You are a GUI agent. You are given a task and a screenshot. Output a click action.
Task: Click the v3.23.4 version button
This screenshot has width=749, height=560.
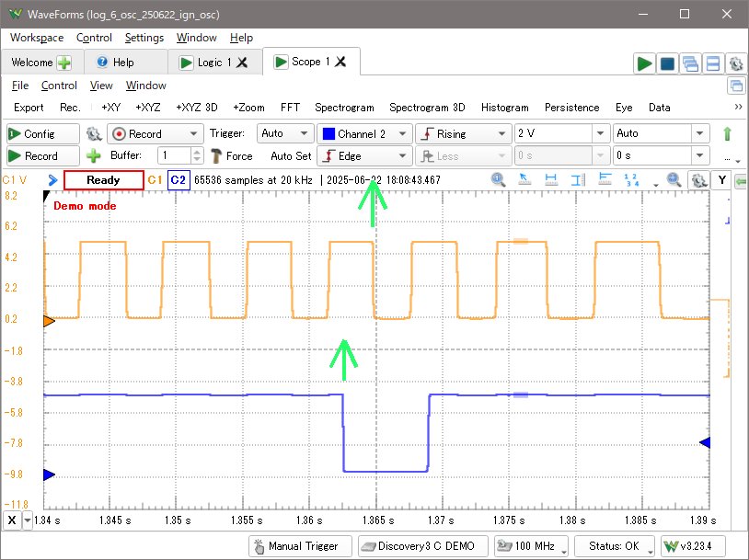pyautogui.click(x=693, y=545)
